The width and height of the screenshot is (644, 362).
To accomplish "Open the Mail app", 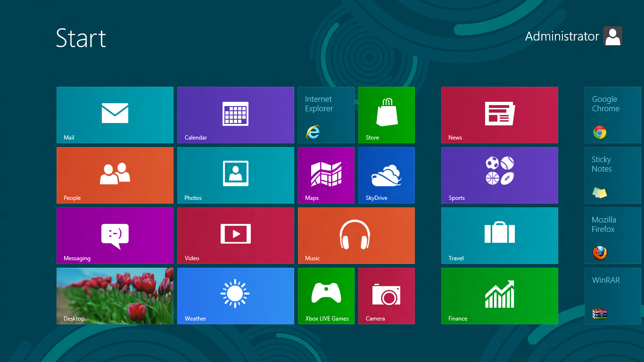I will (x=115, y=115).
